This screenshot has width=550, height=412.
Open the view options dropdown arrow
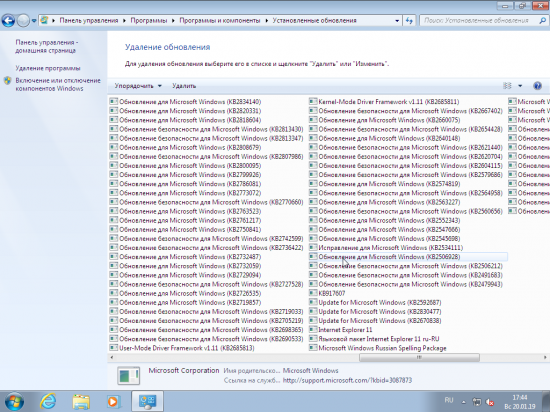520,86
